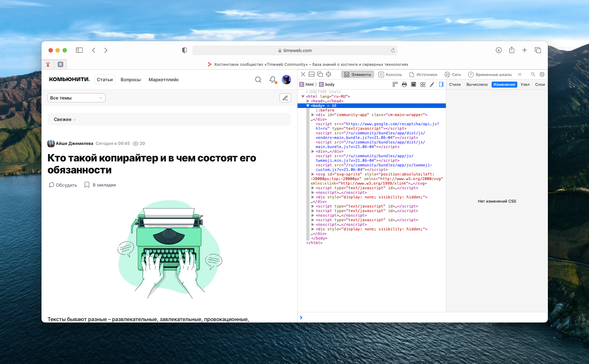Click the print styles printer icon

click(x=404, y=84)
